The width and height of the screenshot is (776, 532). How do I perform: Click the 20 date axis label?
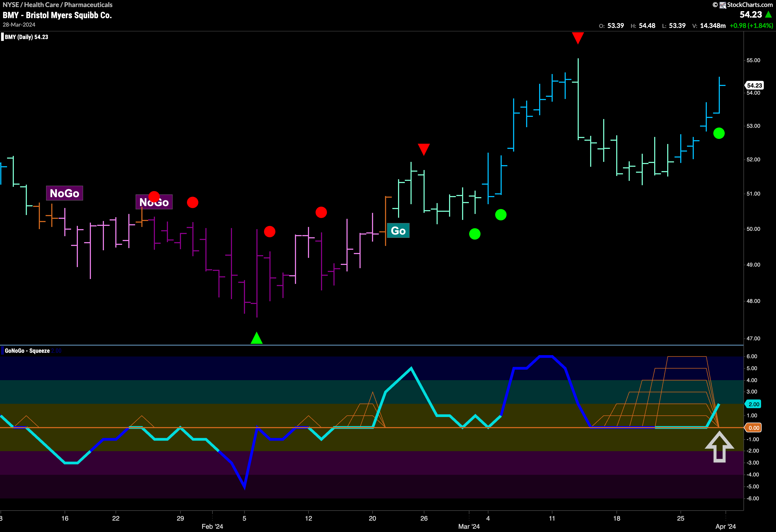point(372,518)
